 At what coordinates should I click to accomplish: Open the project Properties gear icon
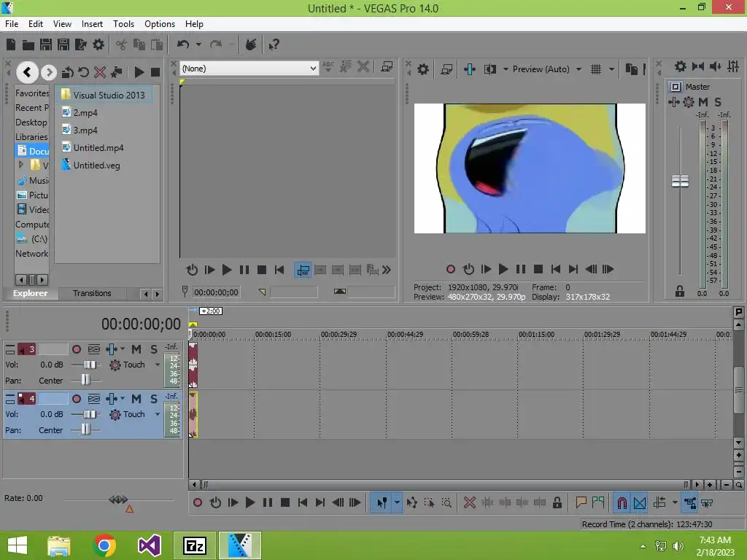[x=98, y=44]
